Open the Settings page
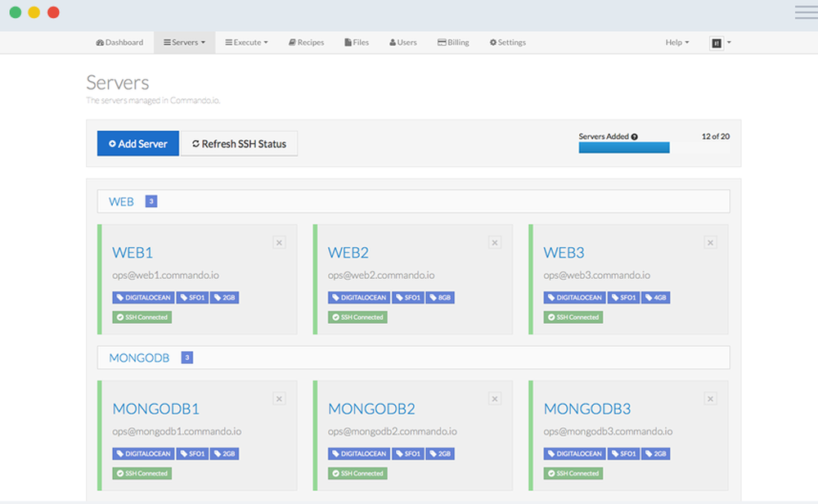This screenshot has width=818, height=504. click(x=508, y=43)
